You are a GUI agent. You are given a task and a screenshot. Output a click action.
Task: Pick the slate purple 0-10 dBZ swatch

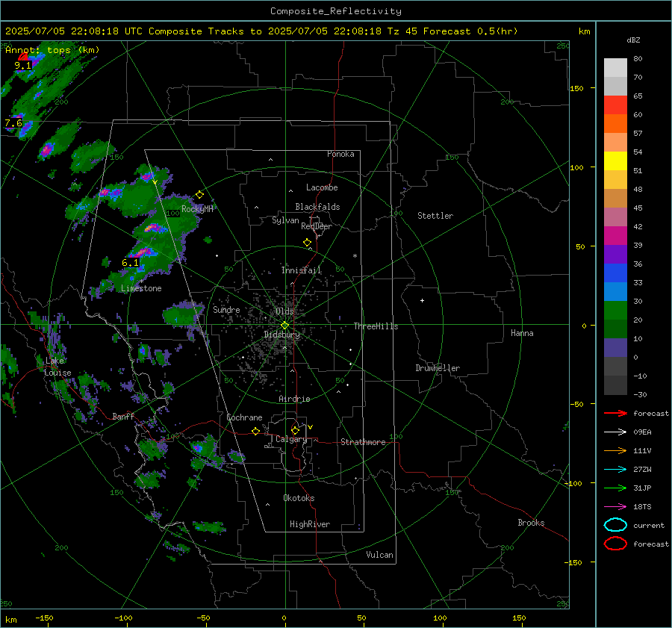click(615, 348)
